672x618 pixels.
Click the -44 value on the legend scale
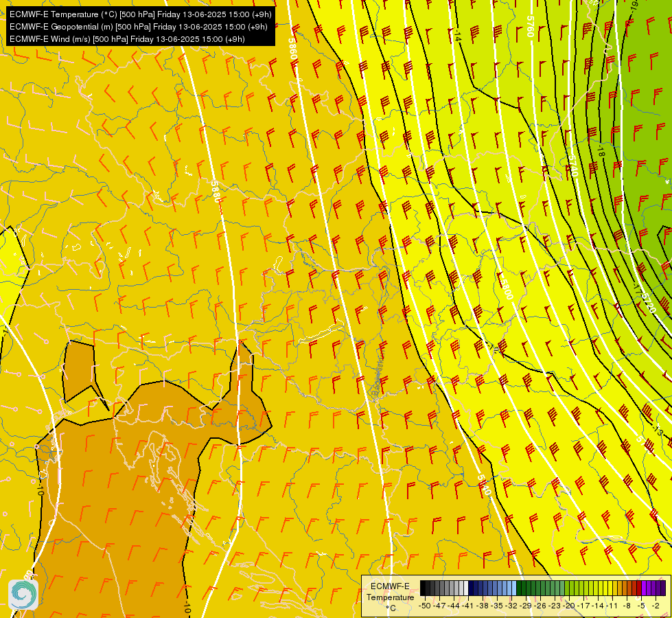pos(454,606)
